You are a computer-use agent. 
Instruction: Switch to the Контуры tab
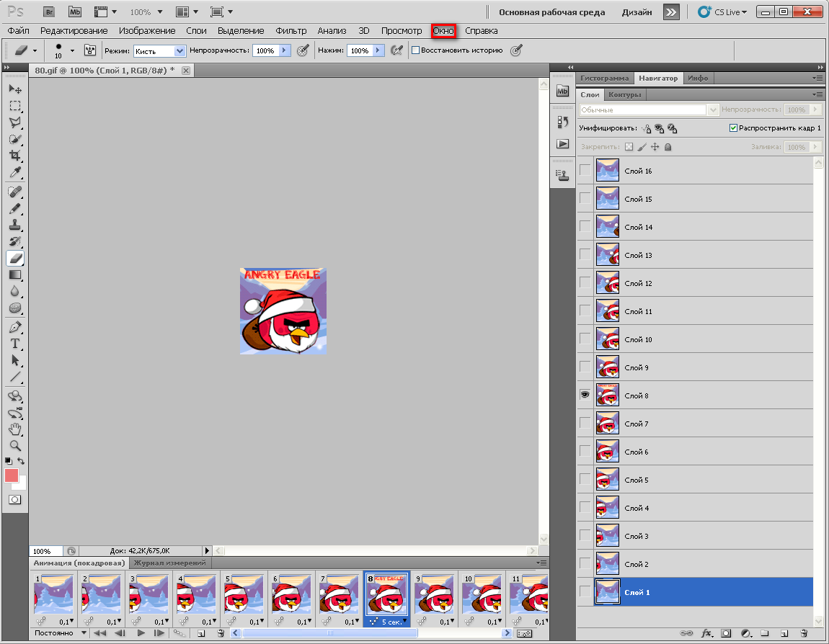point(624,94)
